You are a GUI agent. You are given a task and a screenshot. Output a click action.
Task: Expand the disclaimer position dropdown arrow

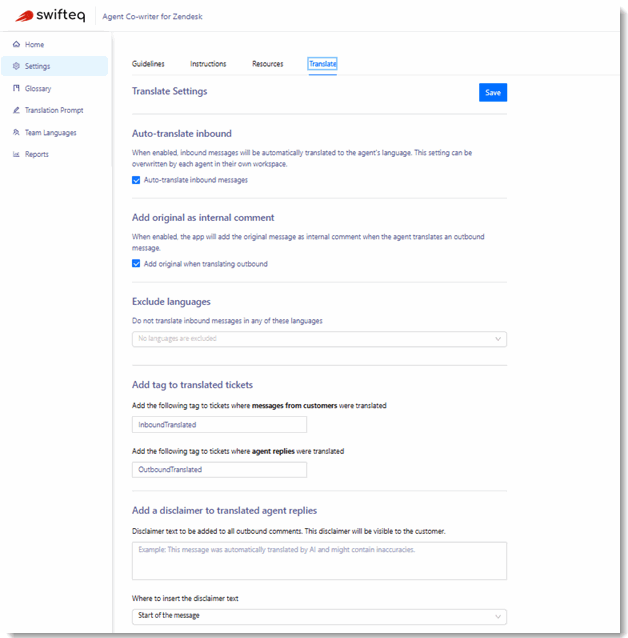coord(498,616)
